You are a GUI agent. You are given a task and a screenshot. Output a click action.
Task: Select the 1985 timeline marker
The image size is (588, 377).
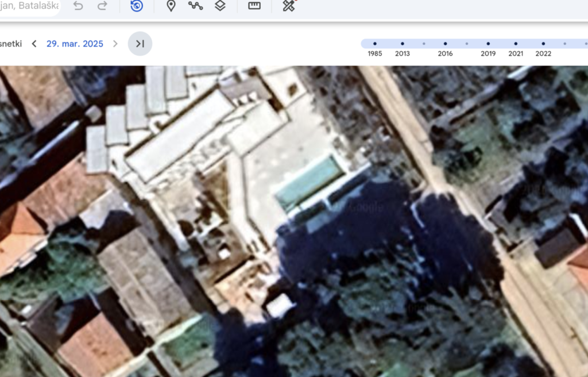pos(375,44)
